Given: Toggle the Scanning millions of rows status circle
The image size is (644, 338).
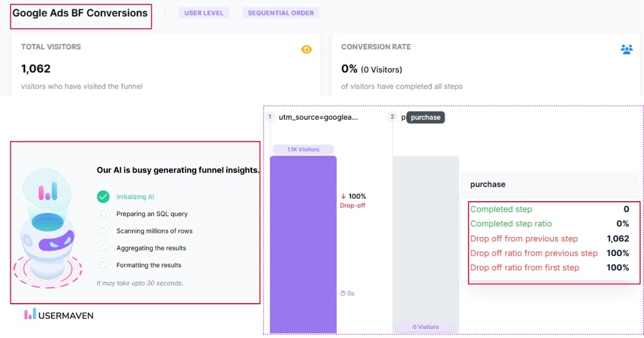Looking at the screenshot, I should 104,230.
